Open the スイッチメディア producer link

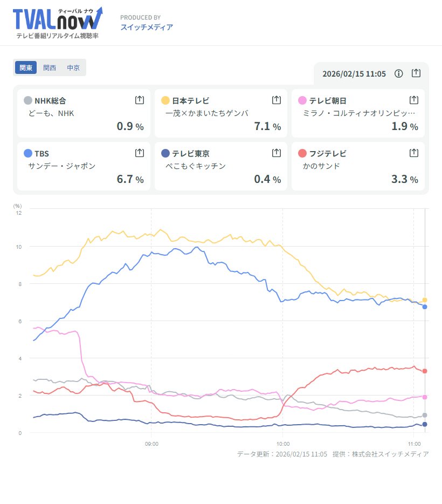point(147,27)
